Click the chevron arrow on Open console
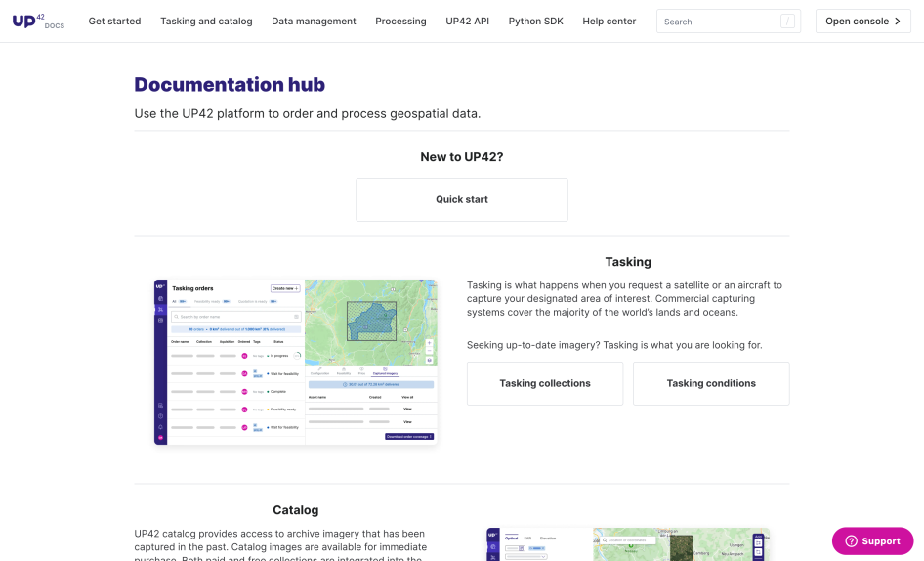Screen dimensions: 924x561 898,22
